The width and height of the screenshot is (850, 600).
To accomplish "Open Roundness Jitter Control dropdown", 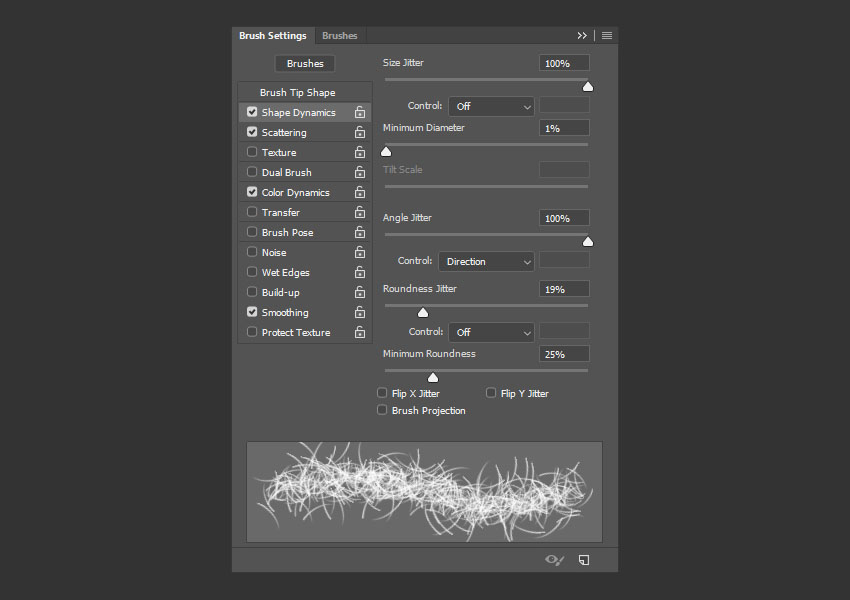I will 491,333.
